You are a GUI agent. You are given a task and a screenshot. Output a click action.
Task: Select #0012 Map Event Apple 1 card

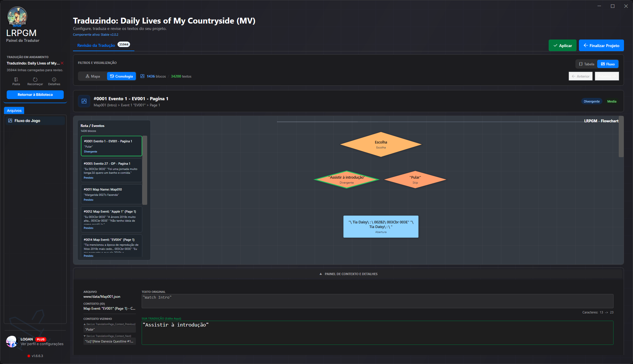click(x=111, y=219)
